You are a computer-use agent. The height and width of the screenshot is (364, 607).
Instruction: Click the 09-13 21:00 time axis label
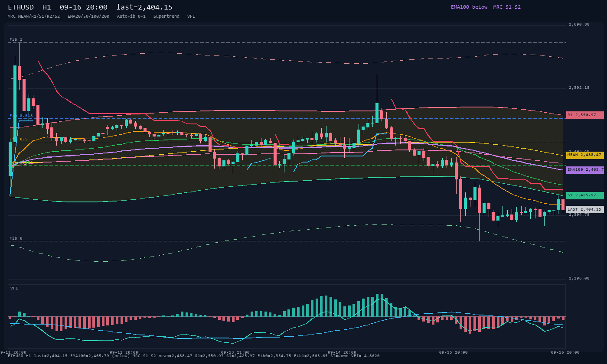pyautogui.click(x=235, y=352)
